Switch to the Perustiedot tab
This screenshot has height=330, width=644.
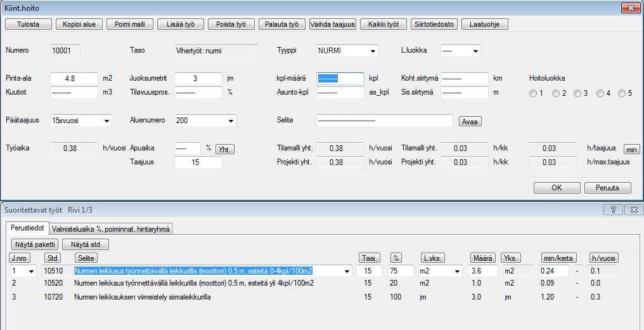pos(27,229)
